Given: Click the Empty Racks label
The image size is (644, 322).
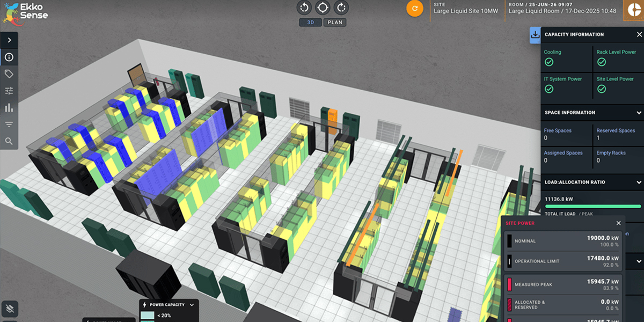Looking at the screenshot, I should [x=611, y=153].
